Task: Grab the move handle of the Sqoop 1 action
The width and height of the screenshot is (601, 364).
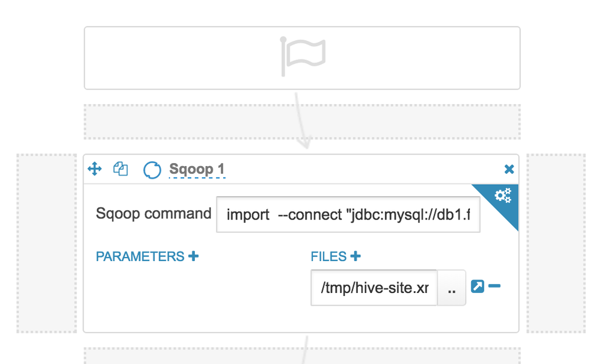Action: [94, 169]
